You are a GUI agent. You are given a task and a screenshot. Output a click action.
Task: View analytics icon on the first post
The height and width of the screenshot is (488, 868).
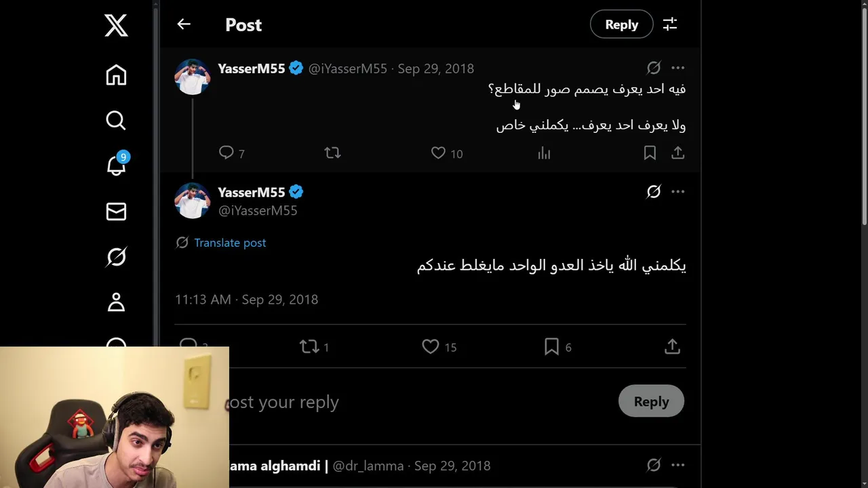pos(544,153)
